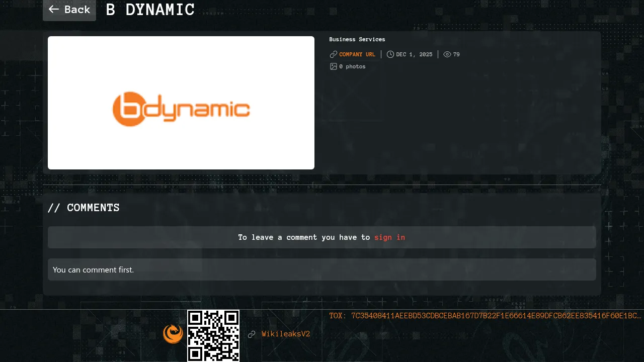Open the COMPANY URL link

[x=357, y=54]
